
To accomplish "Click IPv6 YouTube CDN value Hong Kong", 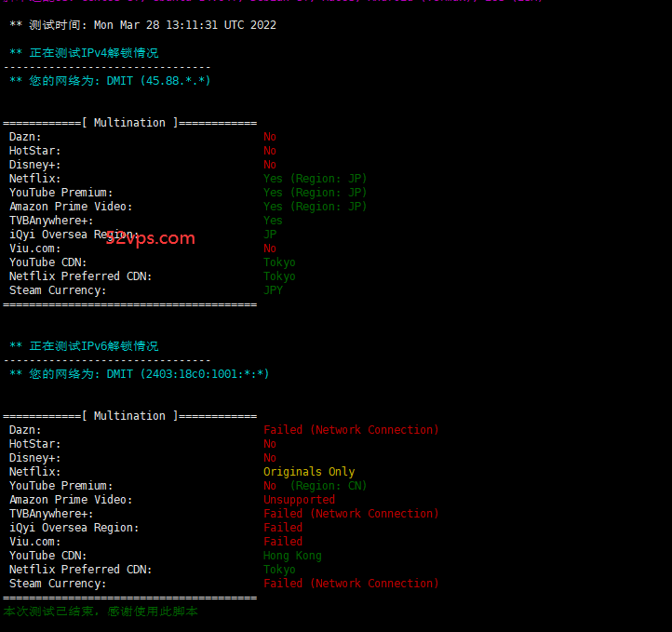I will 292,556.
